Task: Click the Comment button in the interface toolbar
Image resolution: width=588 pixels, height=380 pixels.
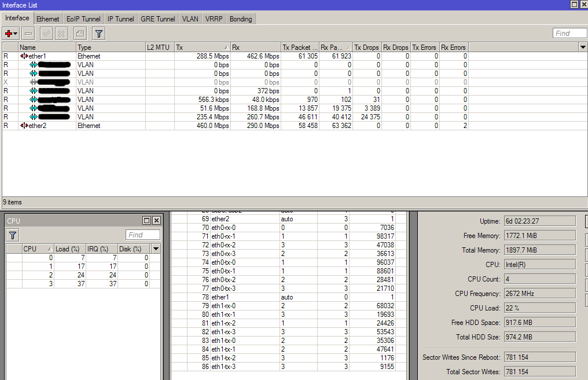Action: 80,34
